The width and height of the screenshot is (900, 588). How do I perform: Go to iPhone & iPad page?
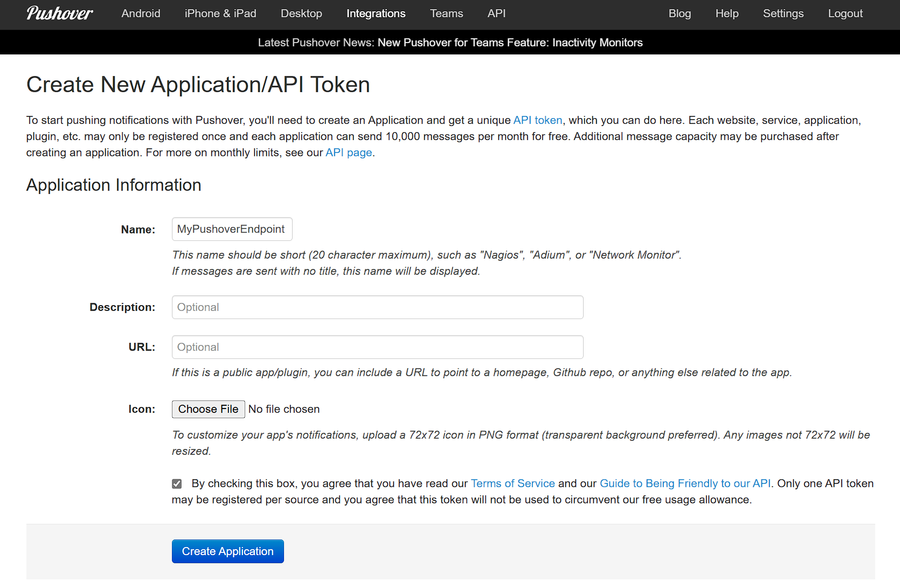(220, 13)
